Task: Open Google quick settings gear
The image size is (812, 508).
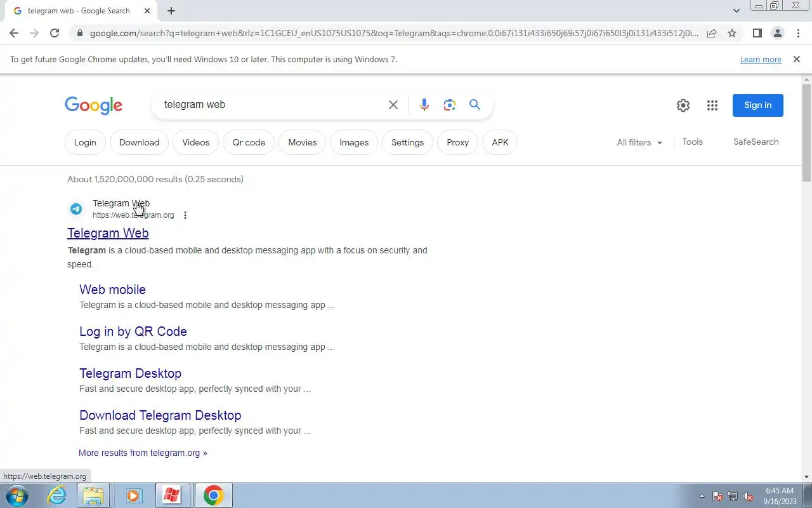Action: tap(683, 105)
